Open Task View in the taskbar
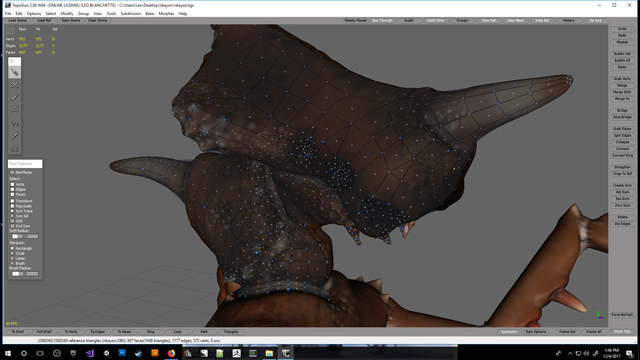 (x=40, y=353)
